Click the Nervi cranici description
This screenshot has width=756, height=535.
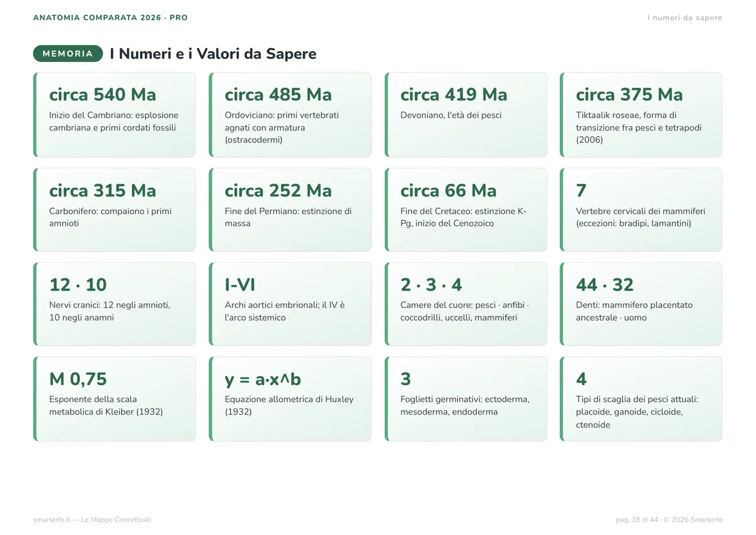pos(110,311)
